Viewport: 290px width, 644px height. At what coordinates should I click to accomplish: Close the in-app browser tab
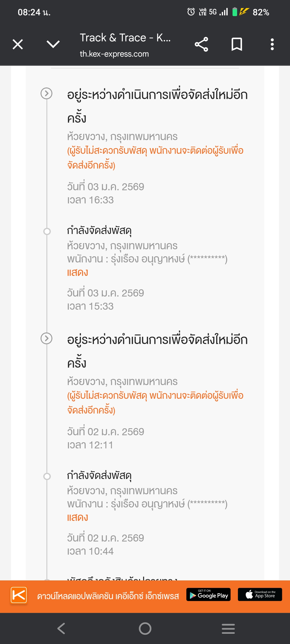coord(18,44)
